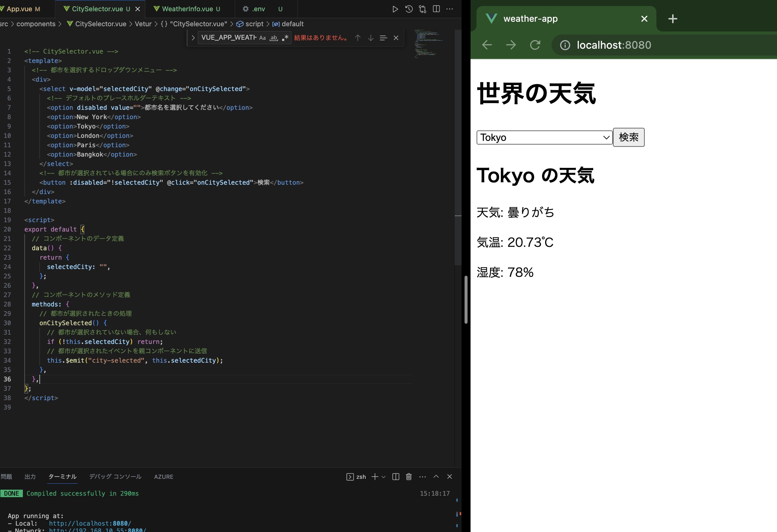Open the localhost:8080 Local link in terminal
The width and height of the screenshot is (777, 532).
tap(90, 523)
